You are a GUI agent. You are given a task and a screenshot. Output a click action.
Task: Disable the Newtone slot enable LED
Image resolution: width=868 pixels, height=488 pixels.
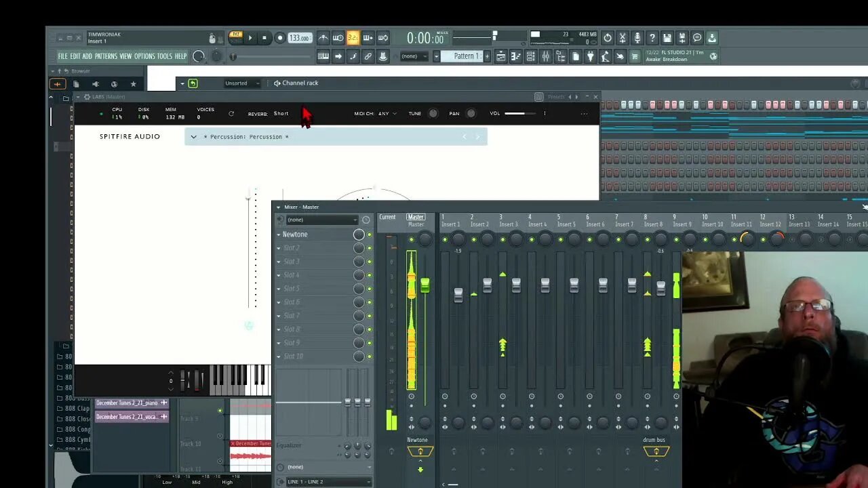point(370,235)
